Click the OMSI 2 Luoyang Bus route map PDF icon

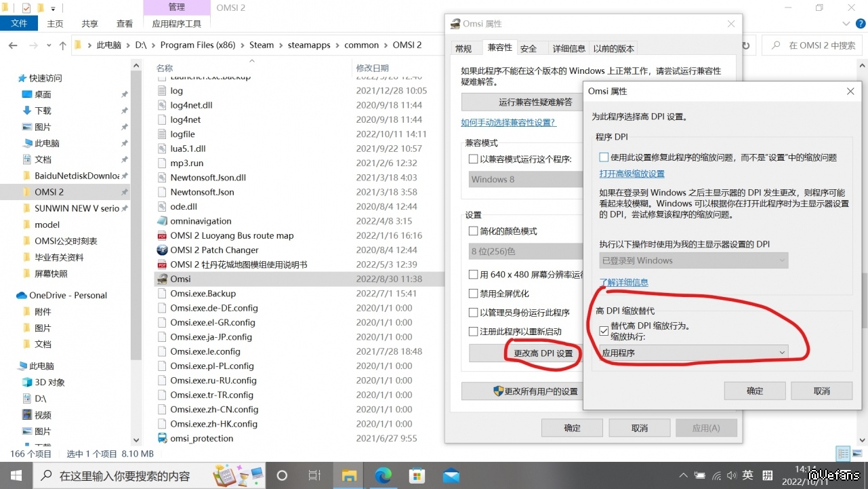coord(162,235)
